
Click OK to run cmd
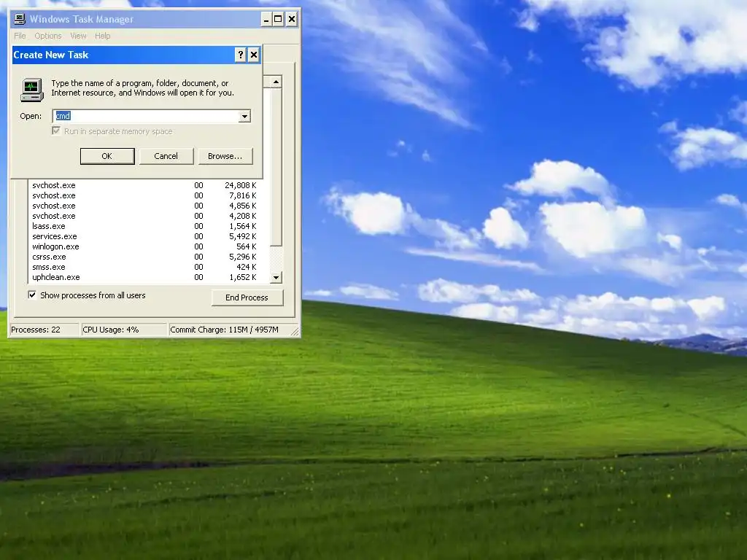[x=107, y=156]
